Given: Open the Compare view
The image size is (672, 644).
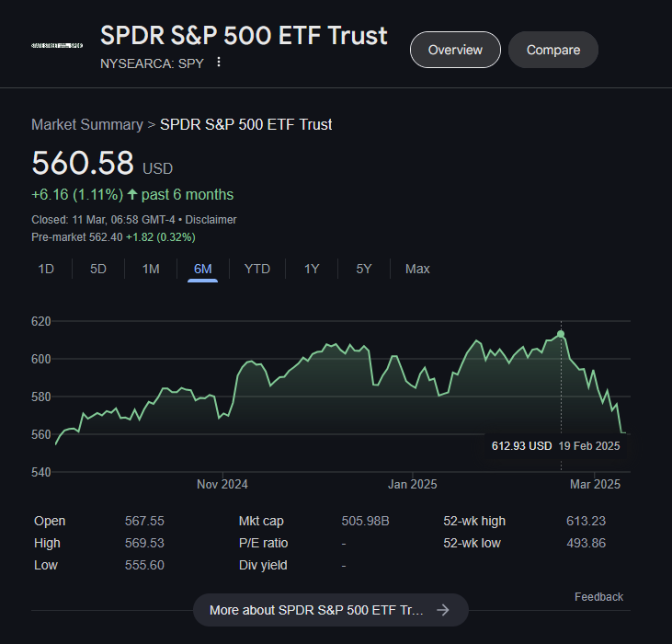Looking at the screenshot, I should click(x=552, y=50).
